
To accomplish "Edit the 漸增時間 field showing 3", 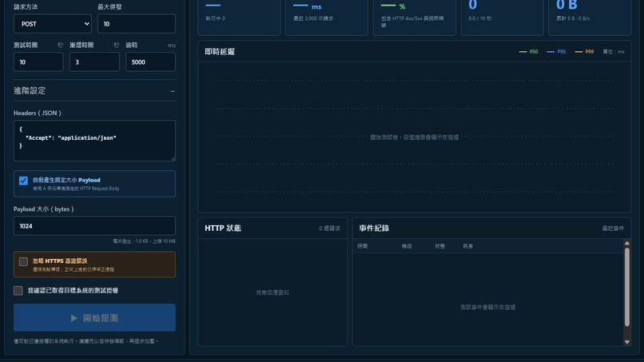I will click(94, 62).
